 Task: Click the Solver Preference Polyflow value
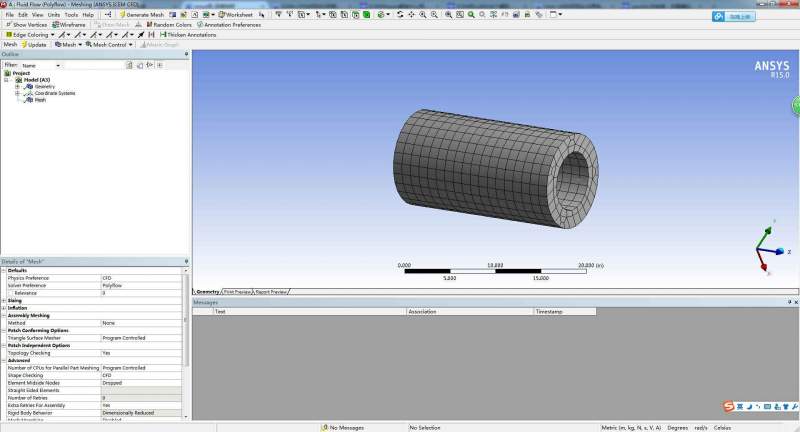141,286
